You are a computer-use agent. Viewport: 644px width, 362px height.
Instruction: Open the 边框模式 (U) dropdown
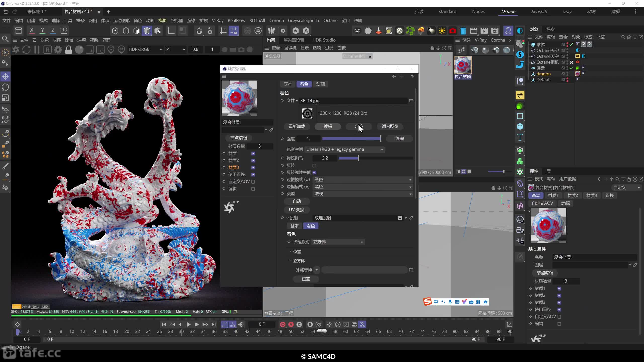click(x=363, y=179)
